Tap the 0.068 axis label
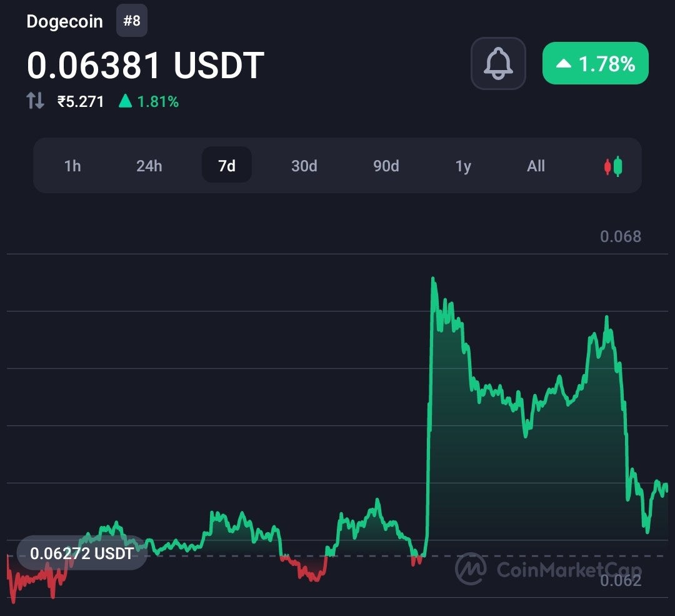Screen dimensions: 675x616 coord(621,236)
